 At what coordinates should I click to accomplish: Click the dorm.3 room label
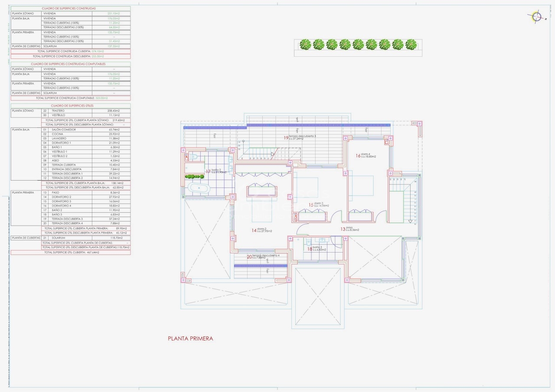319,205
